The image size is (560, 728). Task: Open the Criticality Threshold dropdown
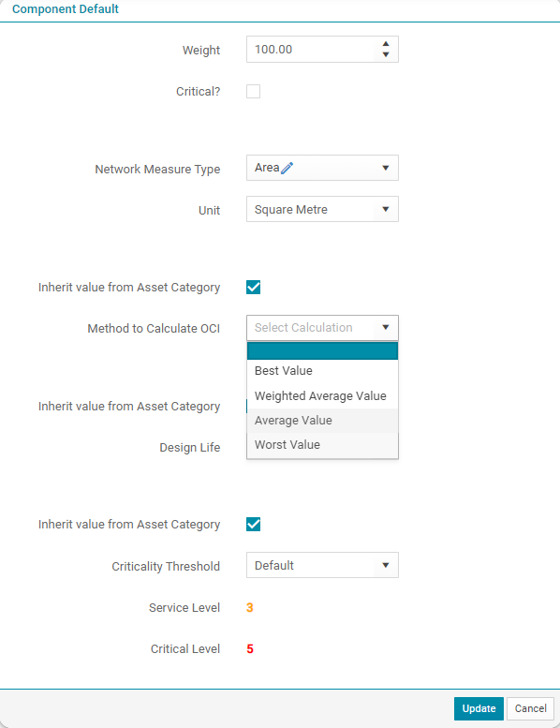click(322, 565)
